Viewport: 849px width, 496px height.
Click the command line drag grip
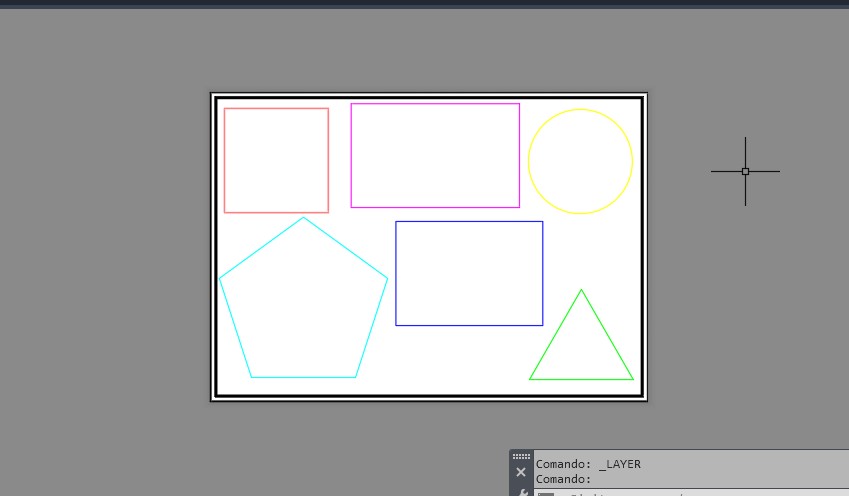(x=521, y=456)
